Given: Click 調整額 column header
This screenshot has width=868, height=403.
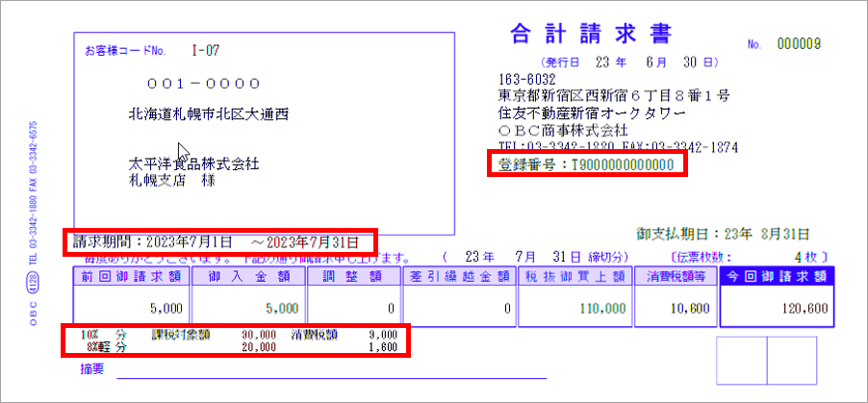Looking at the screenshot, I should click(x=354, y=276).
